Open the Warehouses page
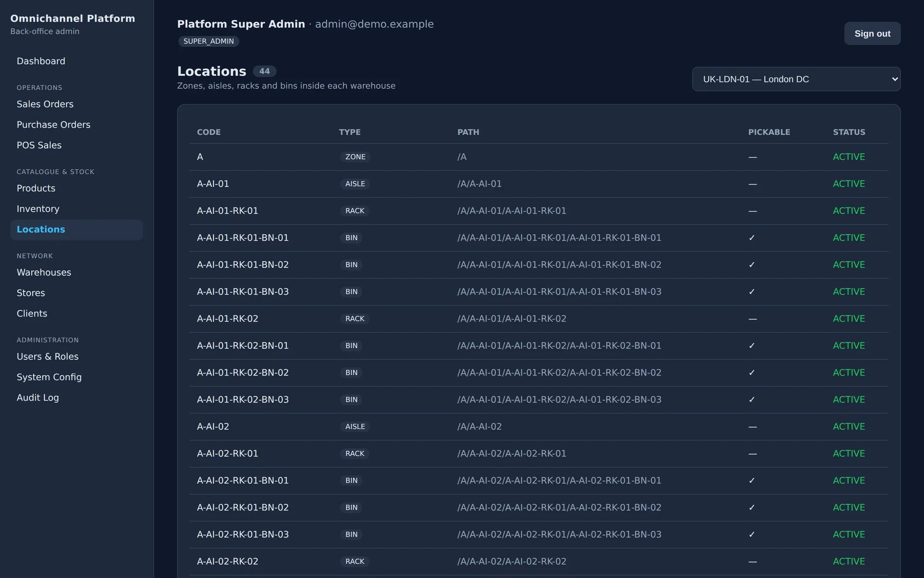 [77, 273]
